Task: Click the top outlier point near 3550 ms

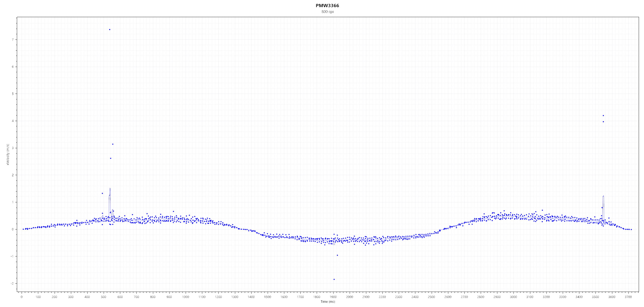Action: [x=603, y=116]
